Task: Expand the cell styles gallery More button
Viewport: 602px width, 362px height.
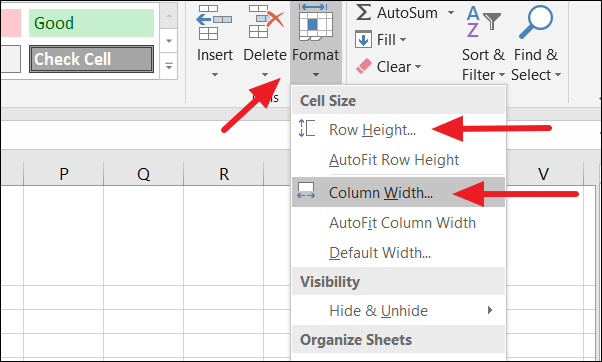Action: [x=169, y=66]
